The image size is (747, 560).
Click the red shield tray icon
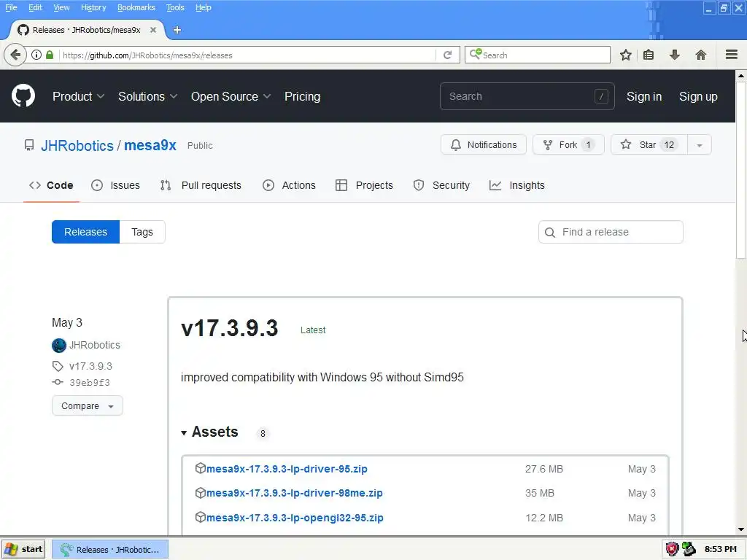(x=672, y=549)
